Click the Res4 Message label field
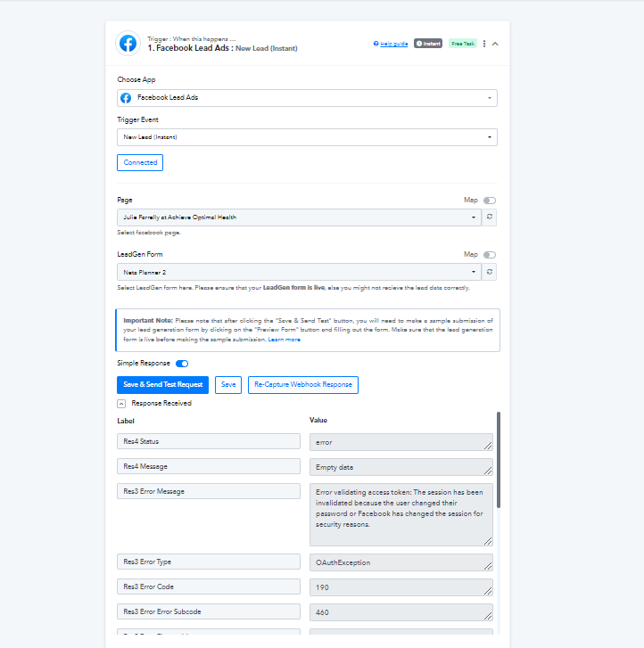 tap(209, 466)
